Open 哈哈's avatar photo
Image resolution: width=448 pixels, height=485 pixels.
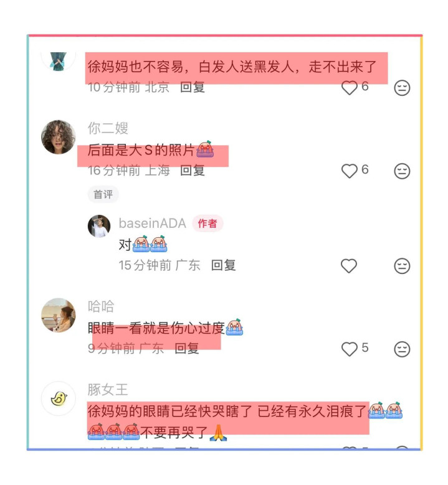[x=58, y=315]
